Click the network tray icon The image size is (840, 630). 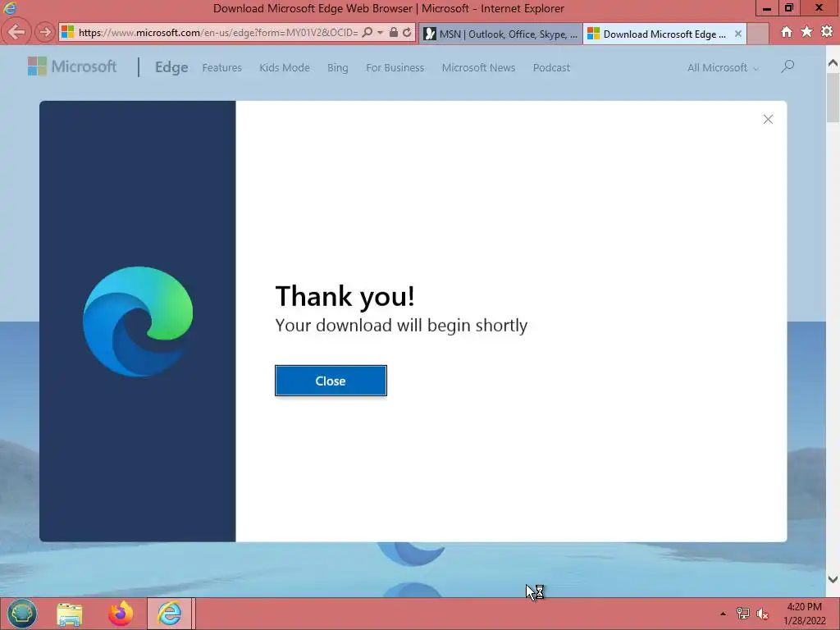pyautogui.click(x=742, y=614)
